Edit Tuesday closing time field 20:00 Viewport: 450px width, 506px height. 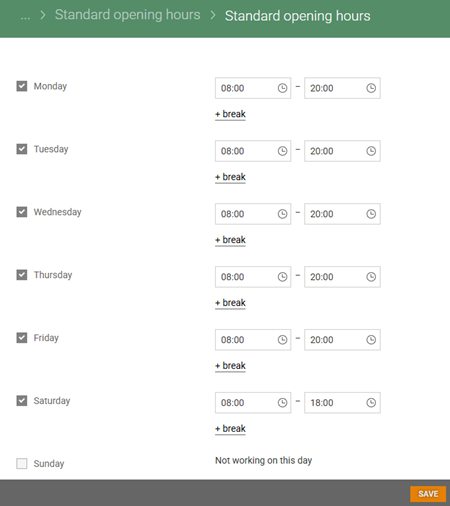point(342,151)
